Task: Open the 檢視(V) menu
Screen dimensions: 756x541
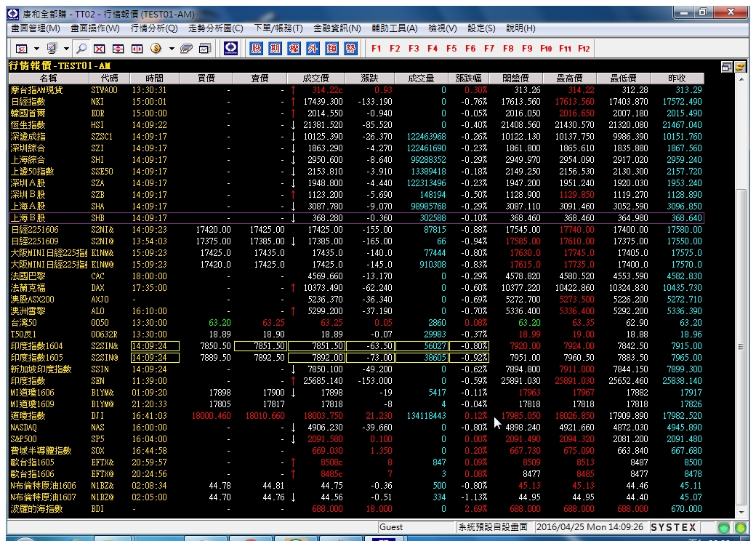Action: coord(442,28)
